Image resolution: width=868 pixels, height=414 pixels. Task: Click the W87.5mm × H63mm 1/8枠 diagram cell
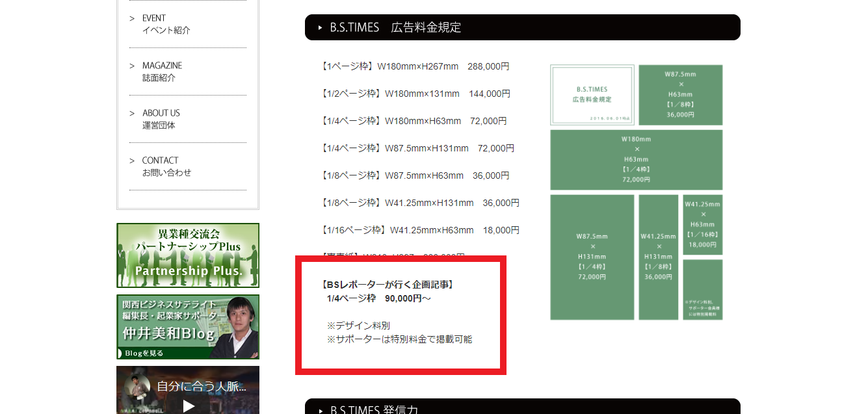click(681, 95)
